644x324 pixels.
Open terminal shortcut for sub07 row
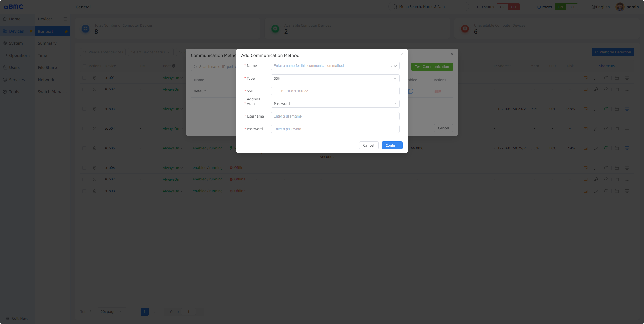[585, 179]
